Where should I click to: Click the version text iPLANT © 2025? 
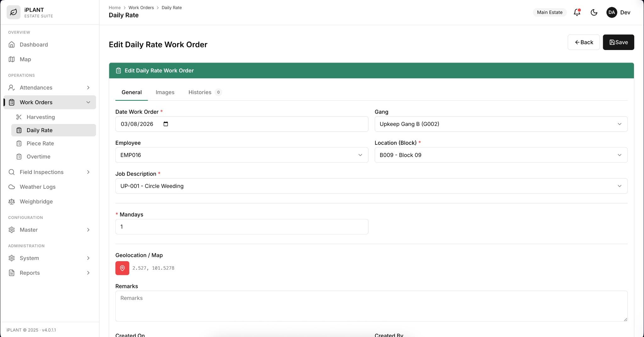coord(31,330)
